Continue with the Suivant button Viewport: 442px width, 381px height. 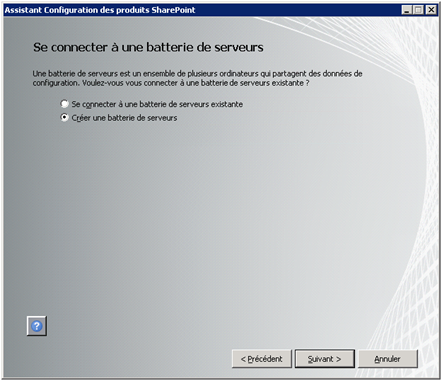tap(325, 359)
